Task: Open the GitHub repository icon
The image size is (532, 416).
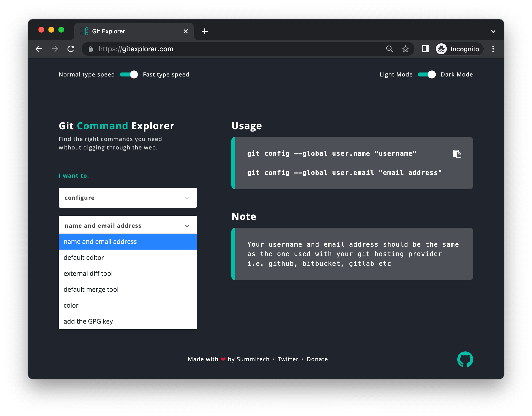Action: [x=465, y=359]
